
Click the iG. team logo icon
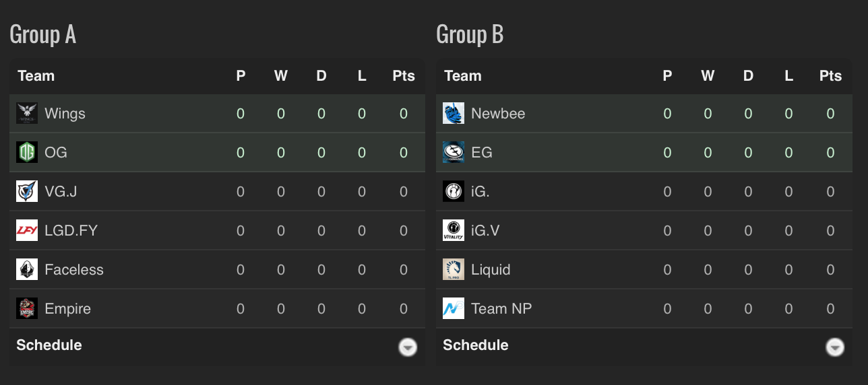pos(454,192)
